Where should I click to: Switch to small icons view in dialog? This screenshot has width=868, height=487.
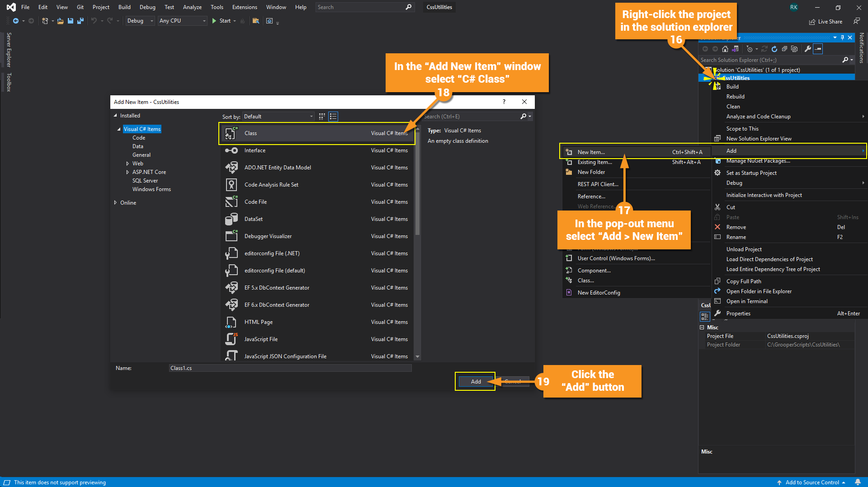pyautogui.click(x=322, y=117)
